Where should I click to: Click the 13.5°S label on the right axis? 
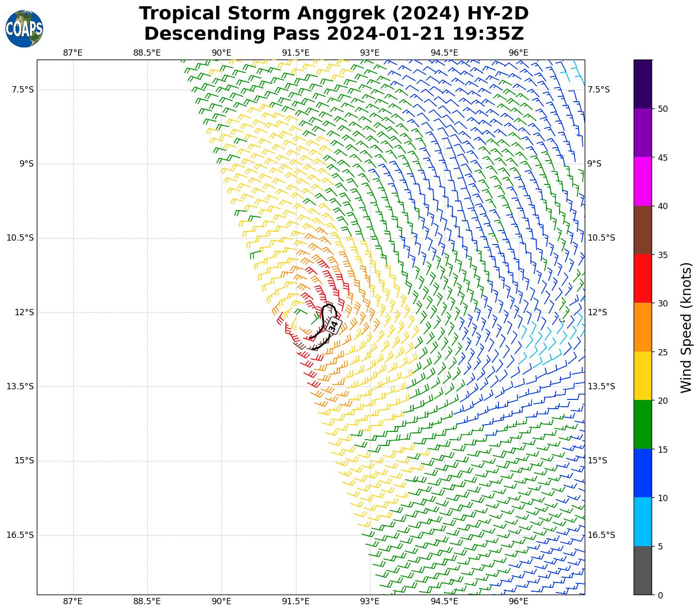(x=601, y=386)
